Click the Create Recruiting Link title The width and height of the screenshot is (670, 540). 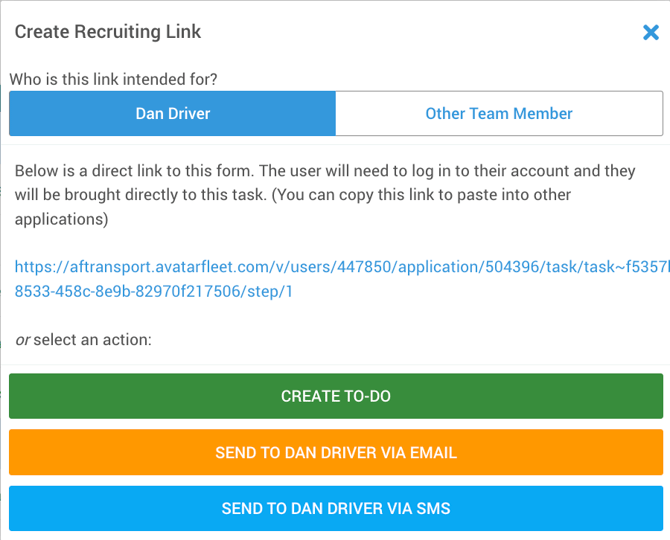pos(107,32)
